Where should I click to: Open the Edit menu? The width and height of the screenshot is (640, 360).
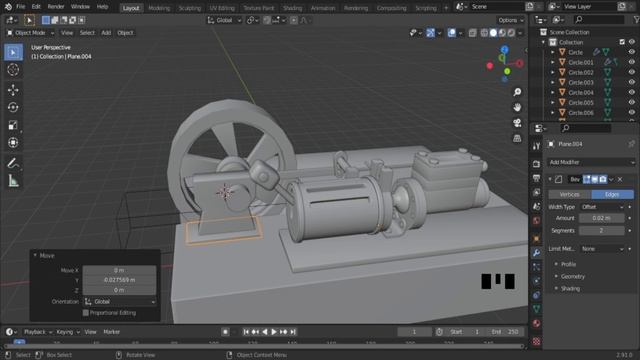tap(36, 7)
